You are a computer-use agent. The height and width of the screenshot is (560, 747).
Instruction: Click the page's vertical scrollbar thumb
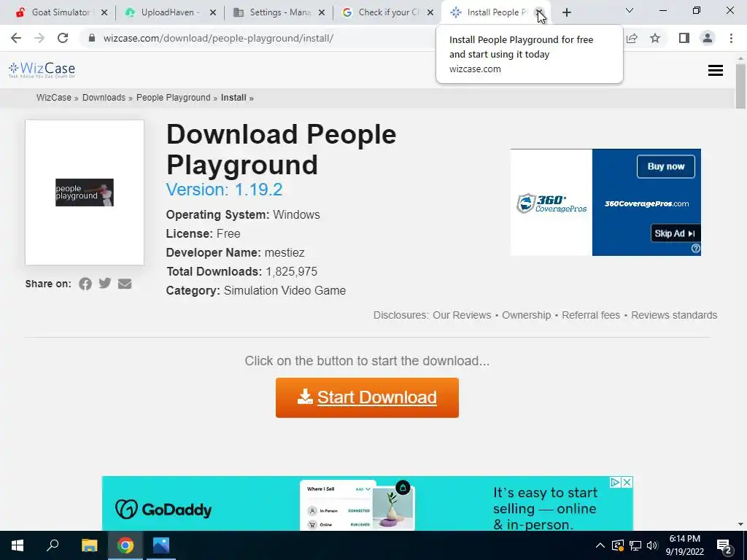740,87
